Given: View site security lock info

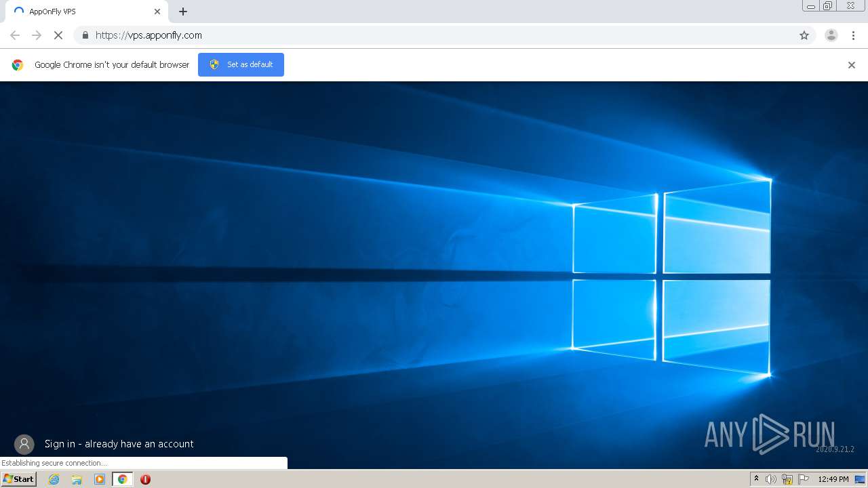Looking at the screenshot, I should click(x=85, y=35).
